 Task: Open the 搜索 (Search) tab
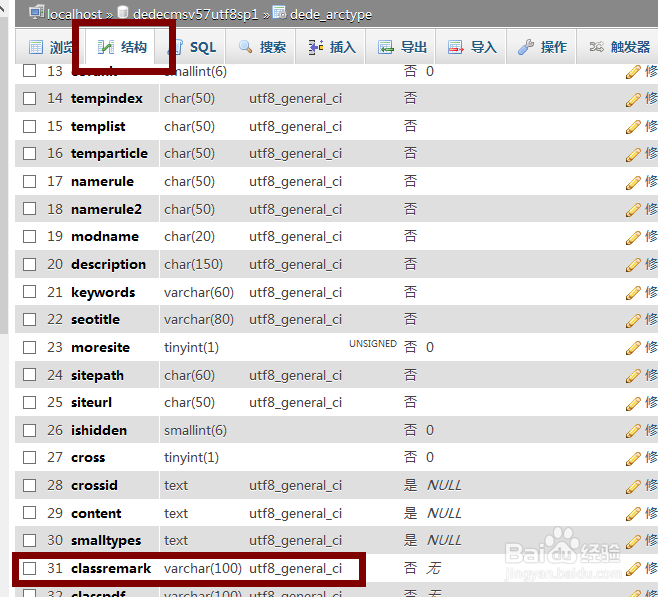coord(262,47)
